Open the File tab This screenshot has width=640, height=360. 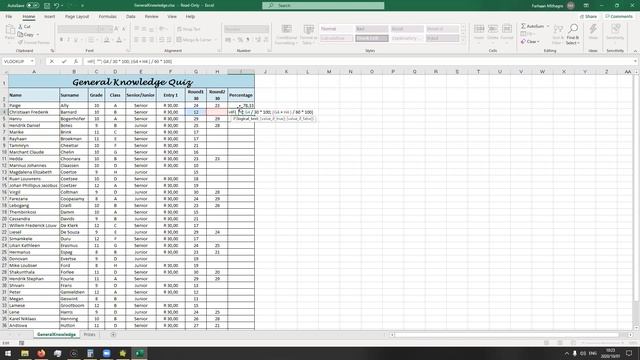tap(9, 17)
